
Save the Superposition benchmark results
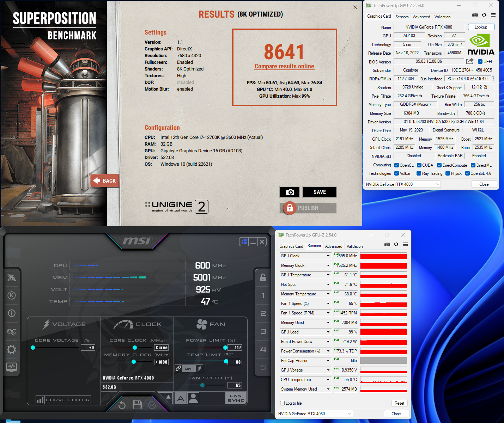[320, 192]
